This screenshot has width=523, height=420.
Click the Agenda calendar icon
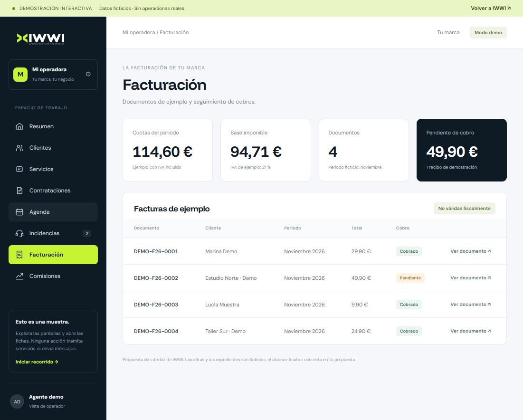pos(19,212)
